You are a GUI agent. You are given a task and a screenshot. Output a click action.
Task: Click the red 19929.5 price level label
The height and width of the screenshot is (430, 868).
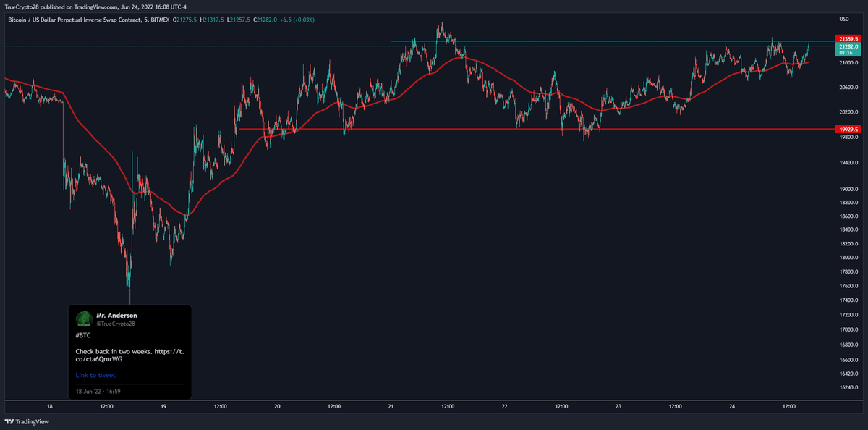tap(848, 129)
